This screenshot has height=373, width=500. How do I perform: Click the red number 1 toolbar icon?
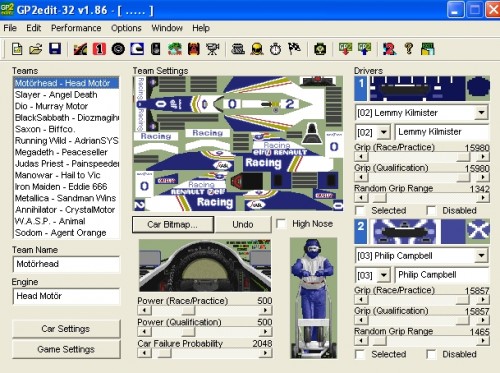click(99, 49)
